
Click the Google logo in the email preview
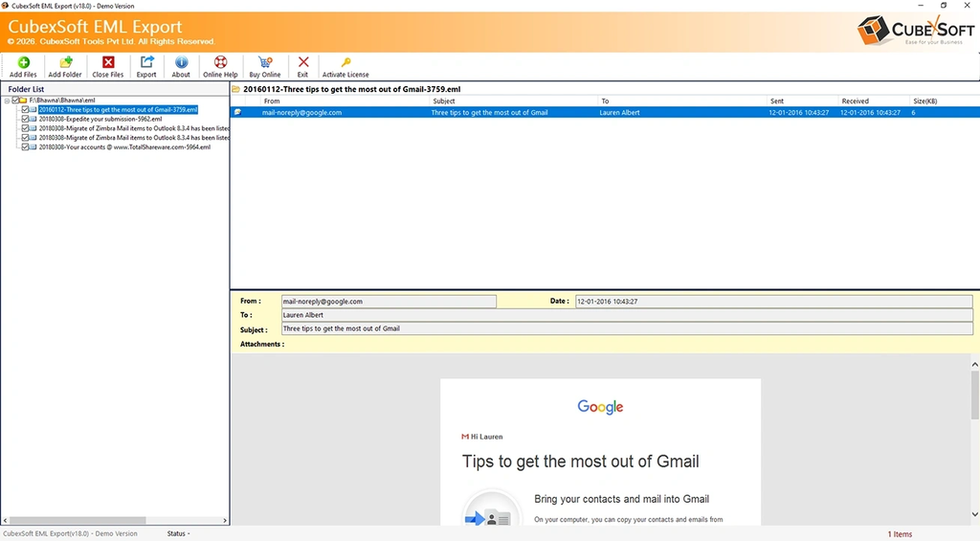tap(600, 407)
